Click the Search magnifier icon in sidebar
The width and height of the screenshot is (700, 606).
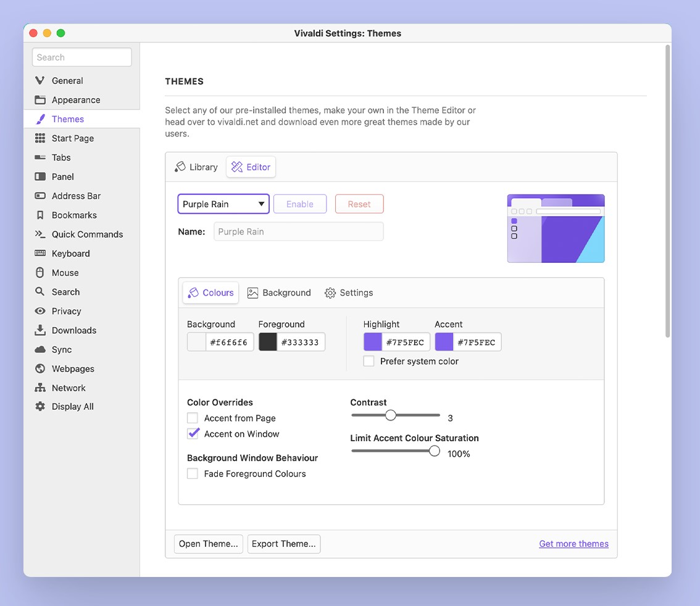click(40, 291)
